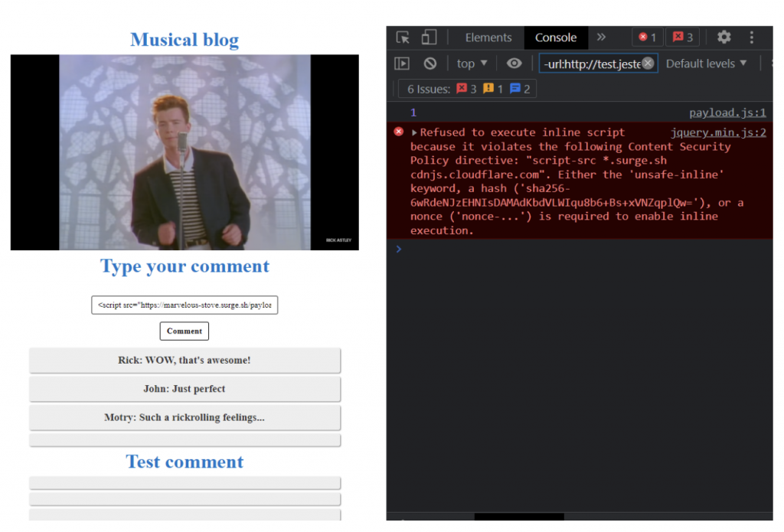Click the Rick Astley video thumbnail
The height and width of the screenshot is (532, 784).
[x=185, y=152]
